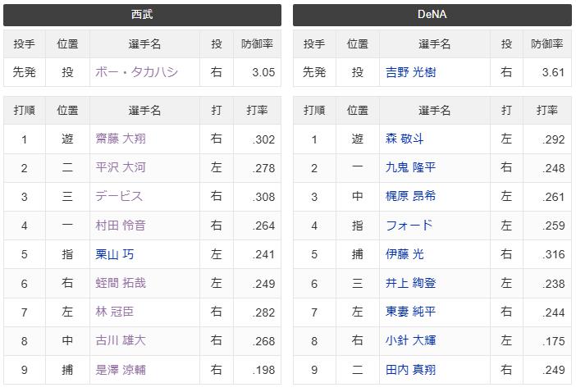Screen dimensions: 576x392
Task: Open 田内 真翔 player profile
Action: [x=410, y=370]
